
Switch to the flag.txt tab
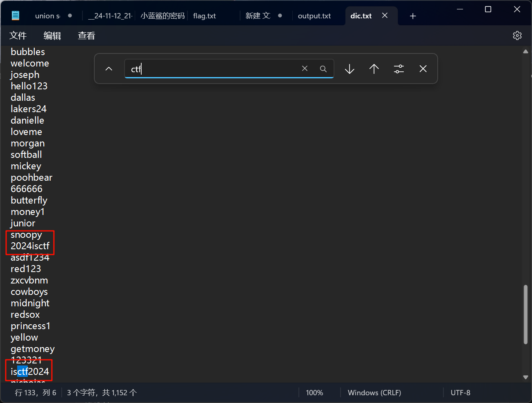point(205,16)
